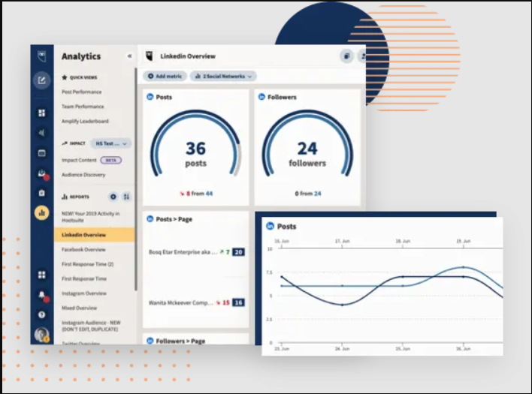Select the First Response Time (2) report
The height and width of the screenshot is (394, 532).
click(x=87, y=264)
